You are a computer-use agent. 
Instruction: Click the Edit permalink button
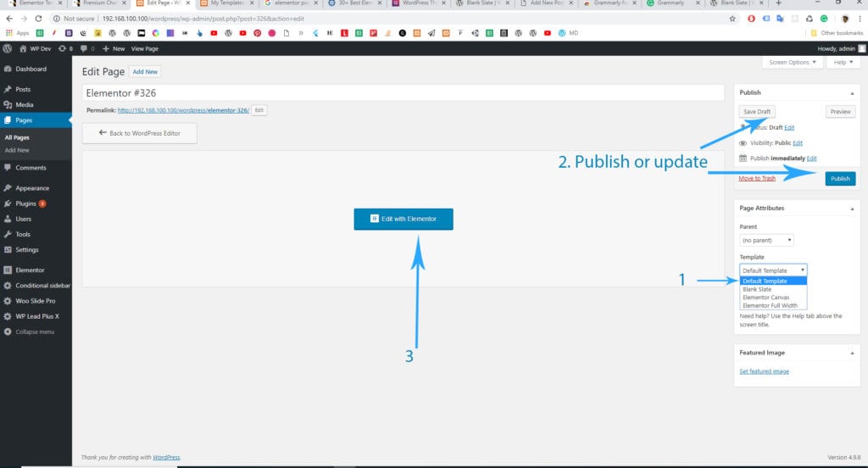(259, 110)
